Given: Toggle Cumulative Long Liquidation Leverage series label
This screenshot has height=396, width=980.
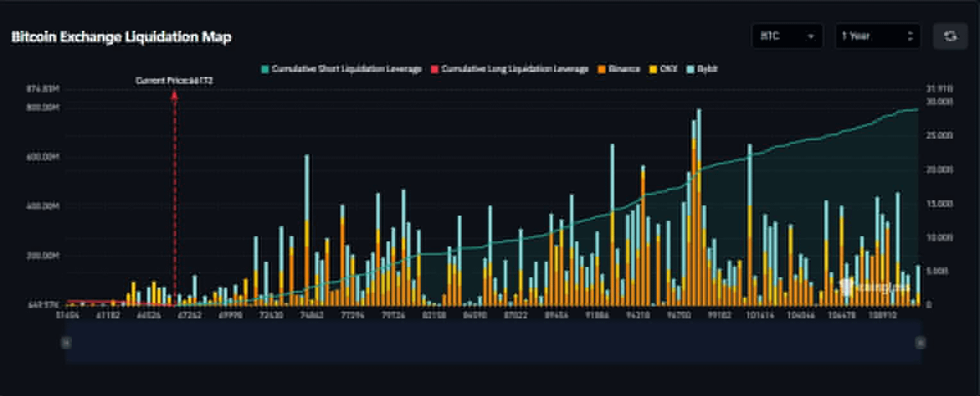Looking at the screenshot, I should point(515,69).
